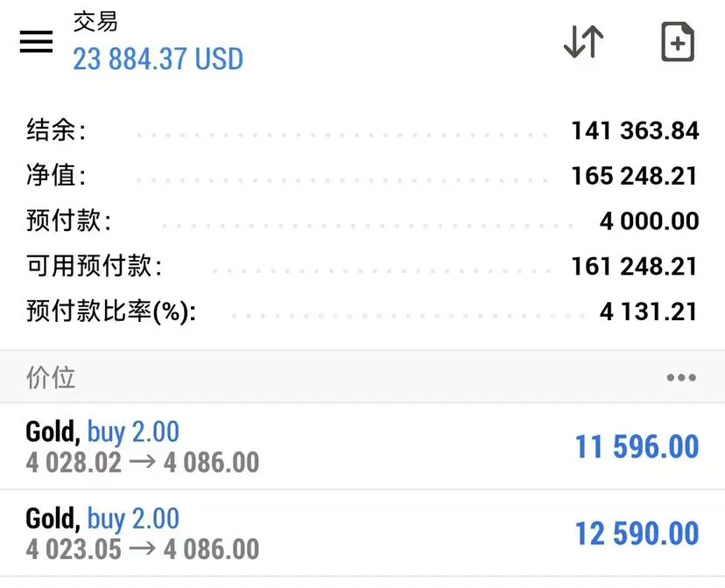This screenshot has height=588, width=725.
Task: Tap the 净值 equity value 165 248.21
Action: (634, 176)
